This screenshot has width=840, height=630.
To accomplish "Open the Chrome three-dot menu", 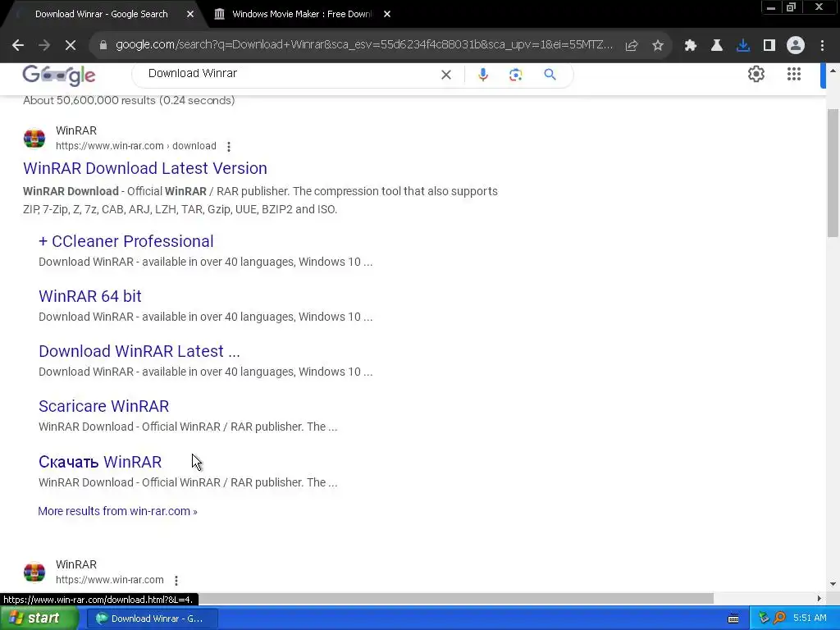I will 822,46.
